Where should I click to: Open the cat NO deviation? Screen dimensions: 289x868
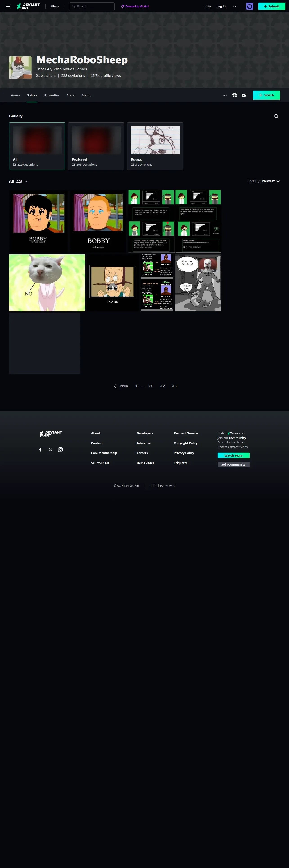47,283
